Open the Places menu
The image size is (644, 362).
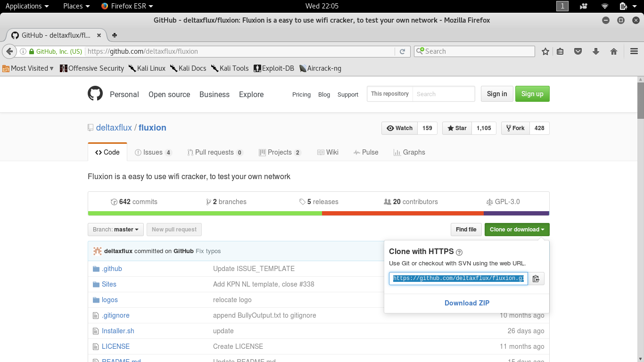pos(76,6)
